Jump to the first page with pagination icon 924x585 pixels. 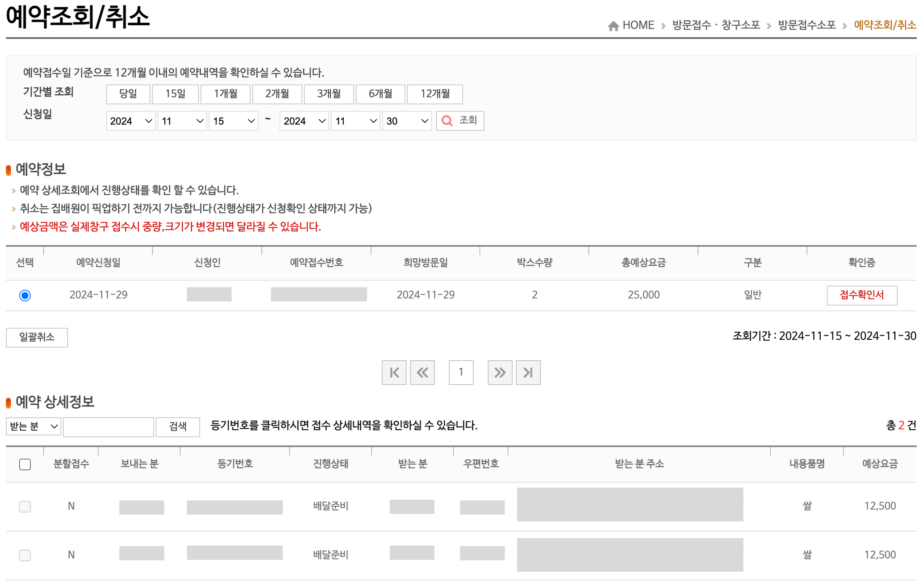coord(394,372)
